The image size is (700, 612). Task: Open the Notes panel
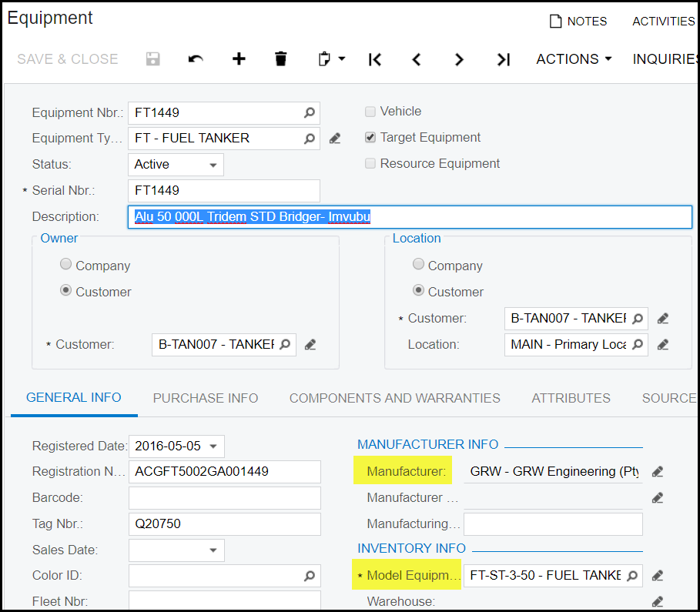pos(578,22)
